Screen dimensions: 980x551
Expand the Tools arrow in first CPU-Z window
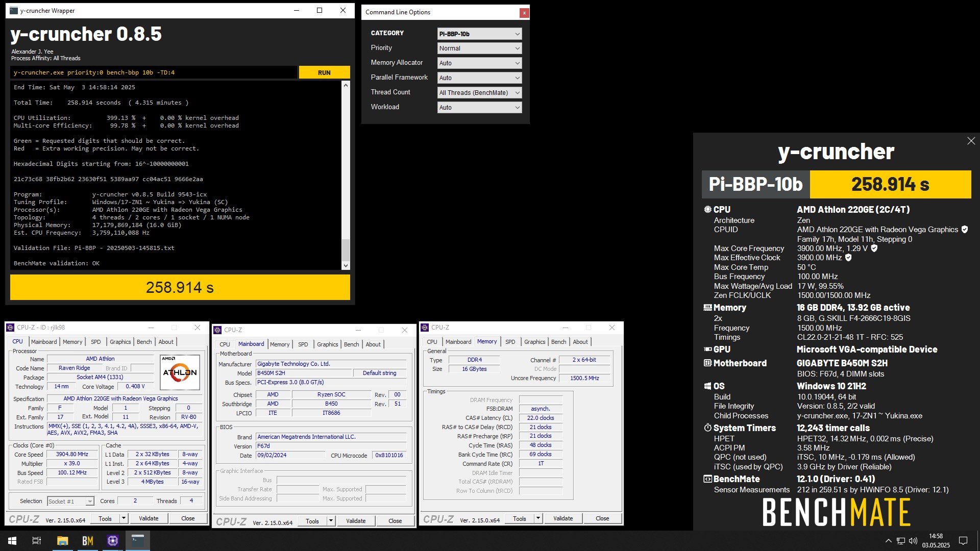(x=124, y=518)
